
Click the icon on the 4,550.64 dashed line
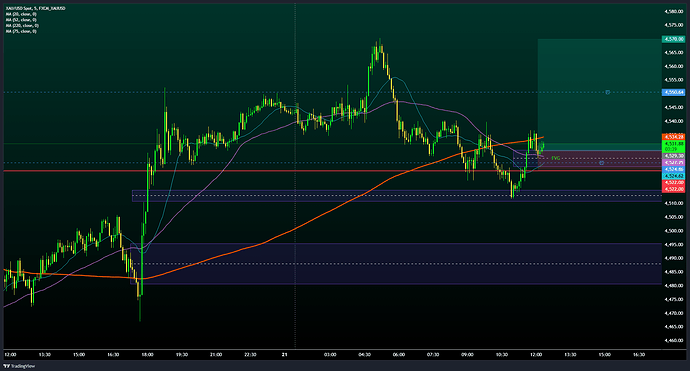point(608,92)
